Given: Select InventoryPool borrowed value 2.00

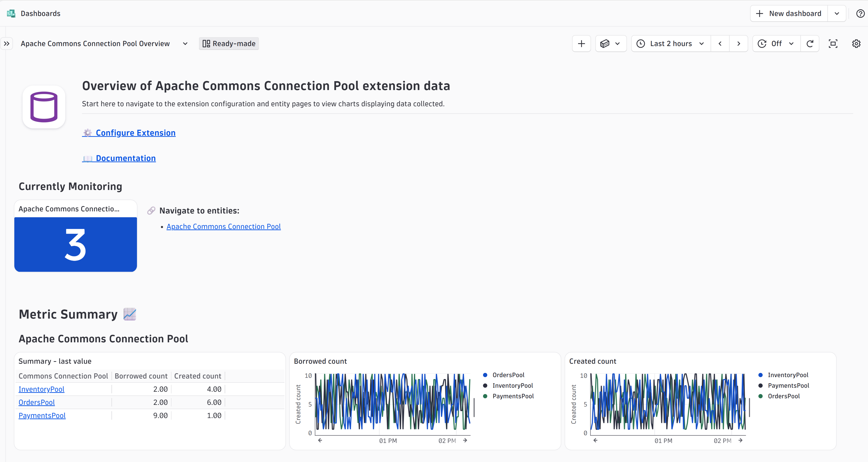Looking at the screenshot, I should (x=160, y=389).
